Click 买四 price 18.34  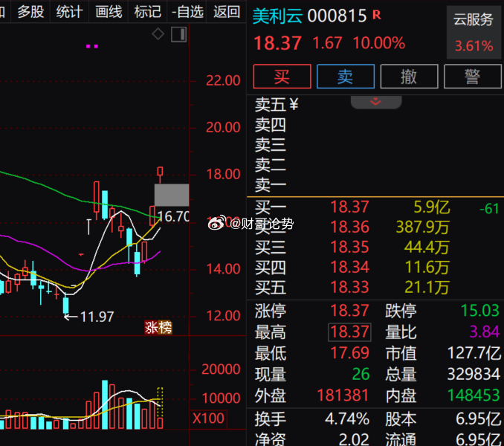(x=349, y=267)
